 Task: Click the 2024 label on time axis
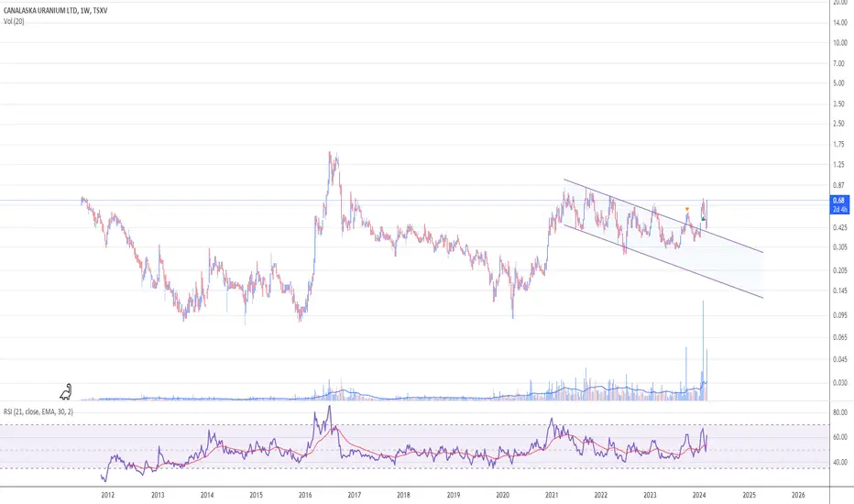(x=699, y=495)
